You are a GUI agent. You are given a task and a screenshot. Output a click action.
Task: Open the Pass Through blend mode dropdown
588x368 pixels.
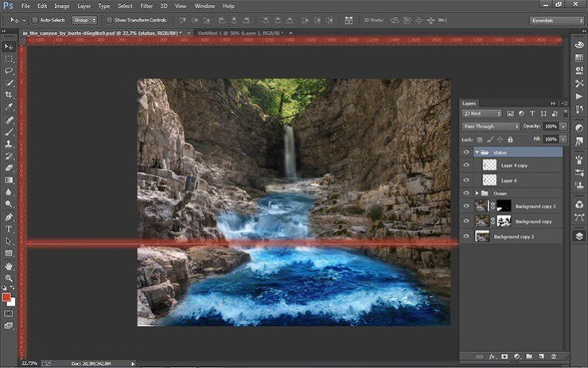point(491,126)
